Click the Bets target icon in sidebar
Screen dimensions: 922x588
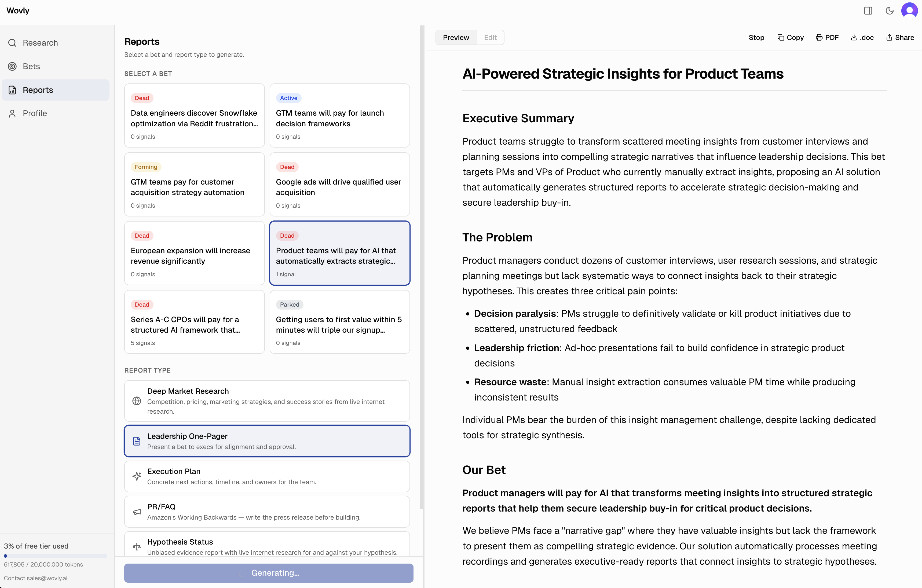(x=12, y=67)
